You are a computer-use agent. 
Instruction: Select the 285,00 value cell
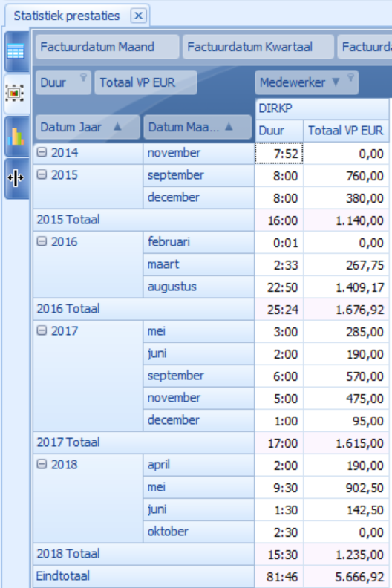click(x=346, y=332)
